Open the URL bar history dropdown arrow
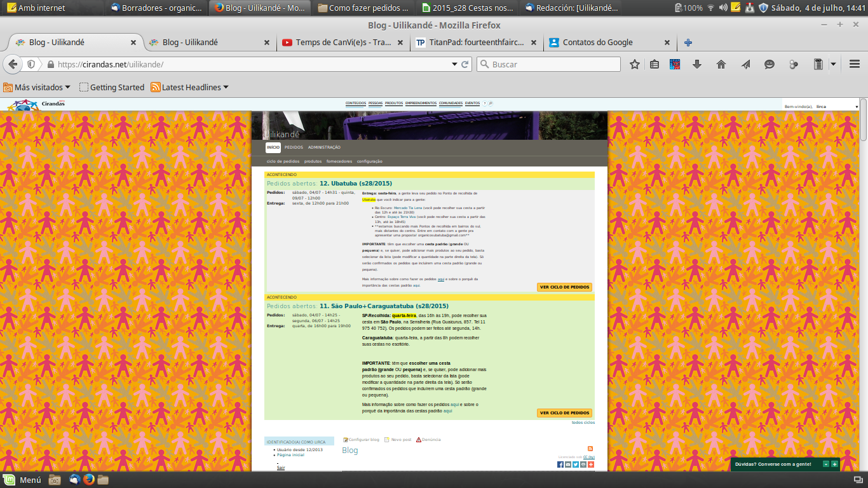Screen dimensions: 868x488 point(454,64)
